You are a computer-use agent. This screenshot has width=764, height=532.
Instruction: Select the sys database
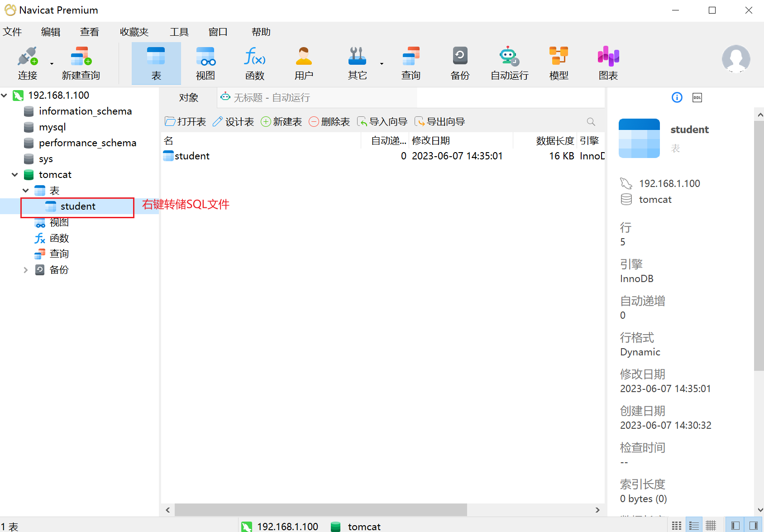pos(46,159)
